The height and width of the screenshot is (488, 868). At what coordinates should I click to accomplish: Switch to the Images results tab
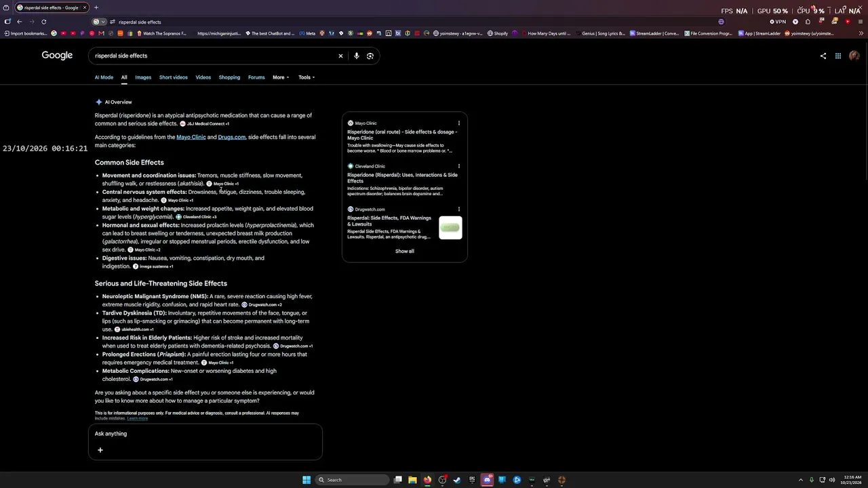tap(143, 77)
